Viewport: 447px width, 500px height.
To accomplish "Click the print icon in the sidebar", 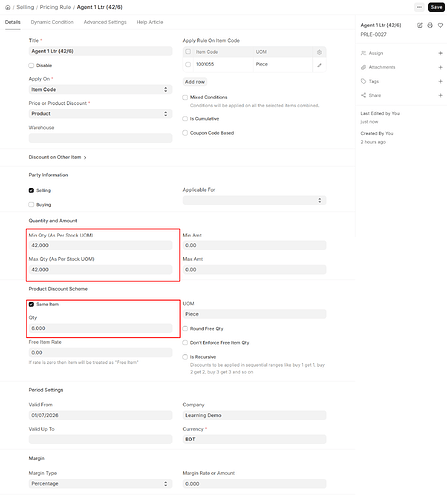I will pos(430,25).
